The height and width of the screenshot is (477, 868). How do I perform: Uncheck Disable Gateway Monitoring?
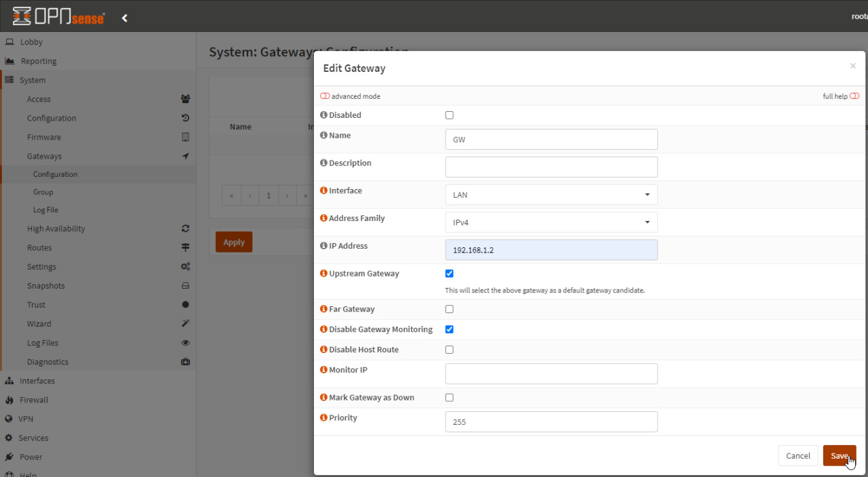click(x=449, y=329)
